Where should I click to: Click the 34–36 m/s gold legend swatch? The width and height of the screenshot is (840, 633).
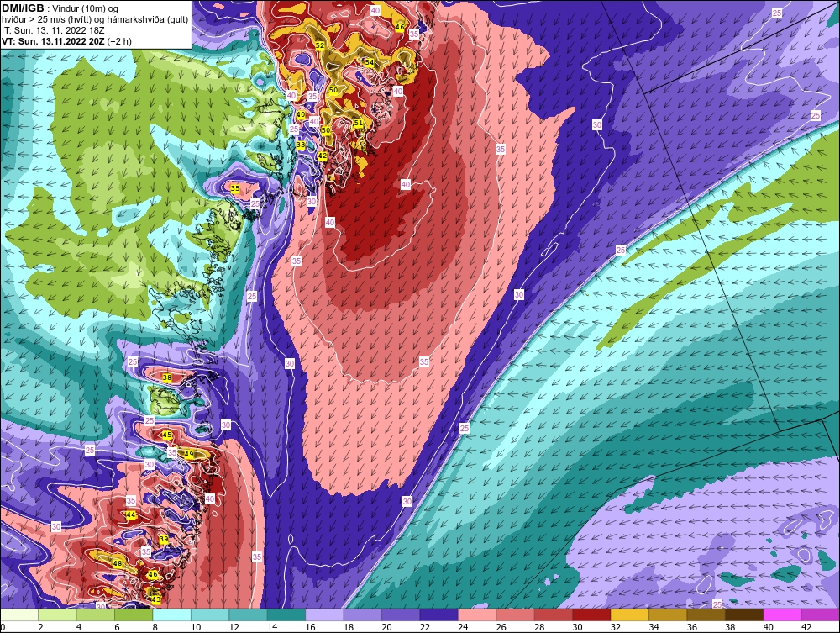tap(668, 615)
